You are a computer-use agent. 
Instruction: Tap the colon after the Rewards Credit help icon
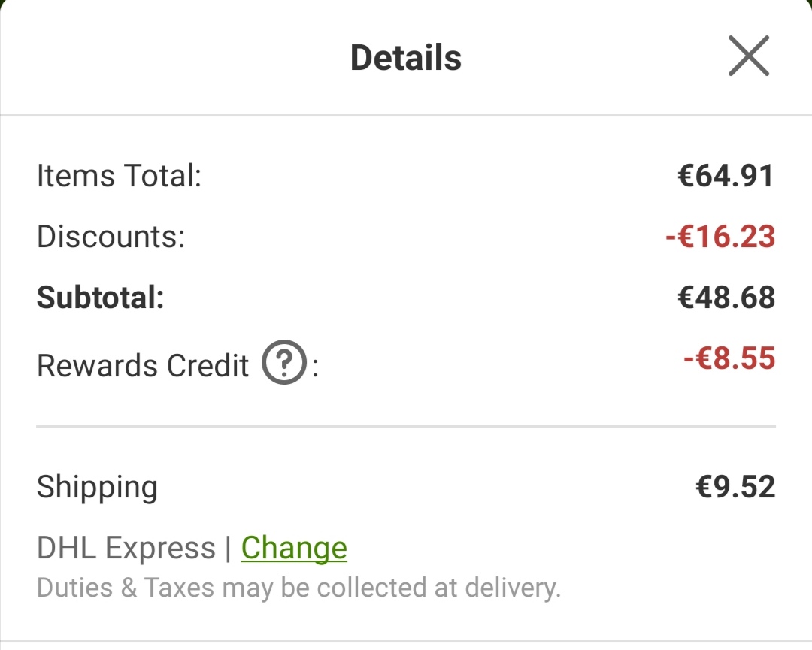(x=315, y=367)
